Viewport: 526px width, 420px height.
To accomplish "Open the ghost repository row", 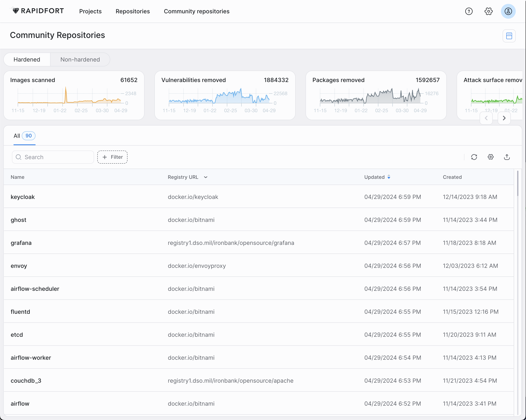I will click(259, 220).
